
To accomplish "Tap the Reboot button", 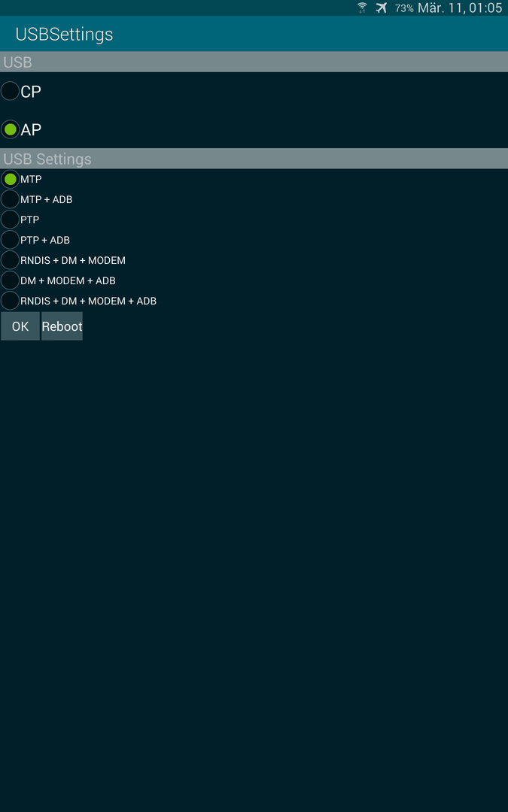I will click(x=62, y=326).
